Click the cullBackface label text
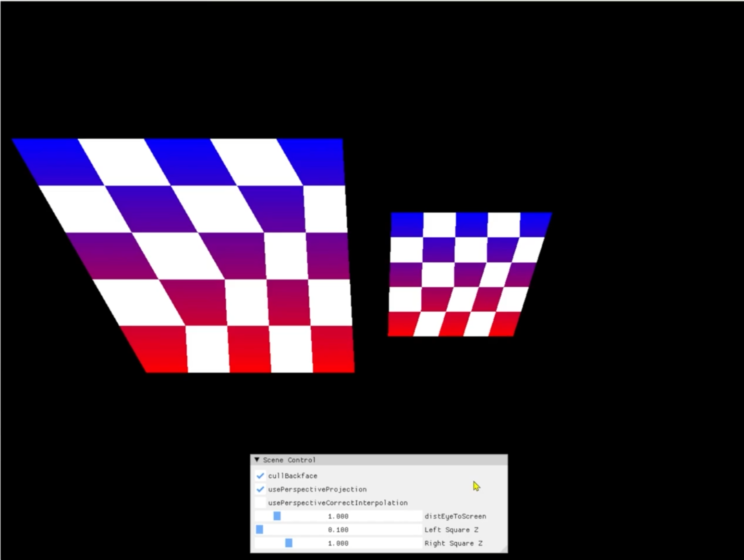 [x=293, y=475]
